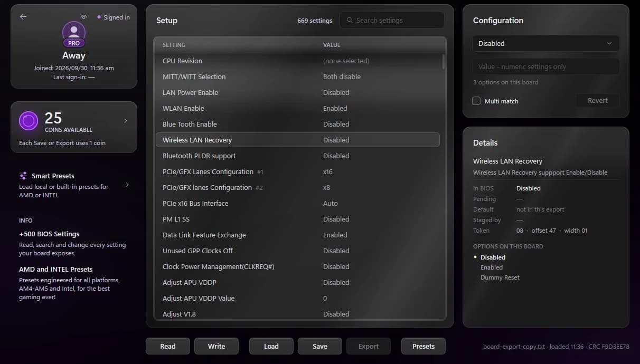Screen dimensions: 640x364
Task: Select PCIe/GFX Lanes Configuration #1 row
Action: pos(298,171)
